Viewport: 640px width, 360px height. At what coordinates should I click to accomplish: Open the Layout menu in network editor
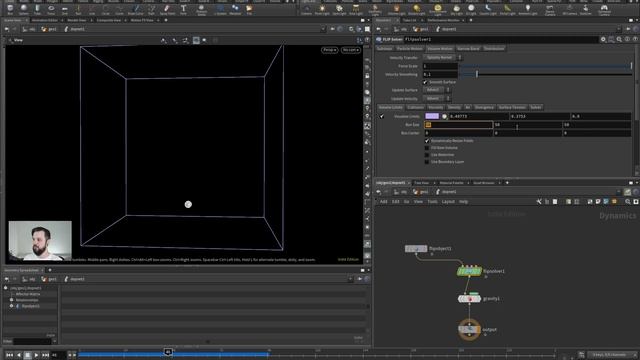coord(448,202)
